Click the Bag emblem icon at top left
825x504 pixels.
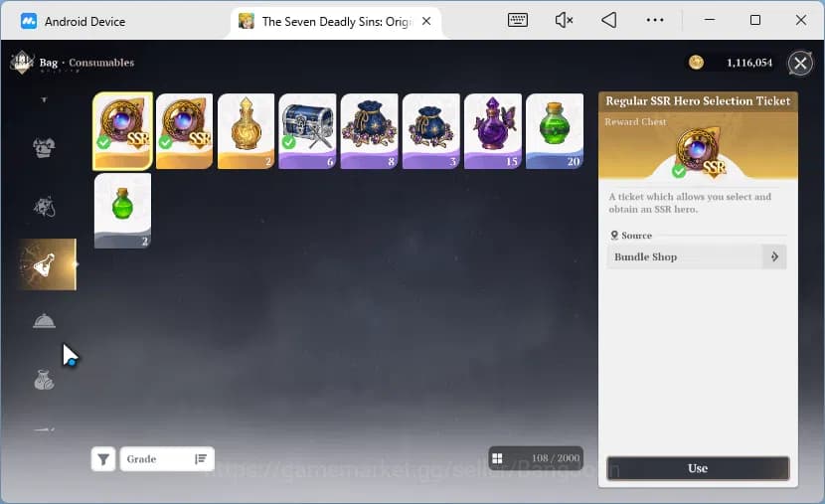point(22,63)
